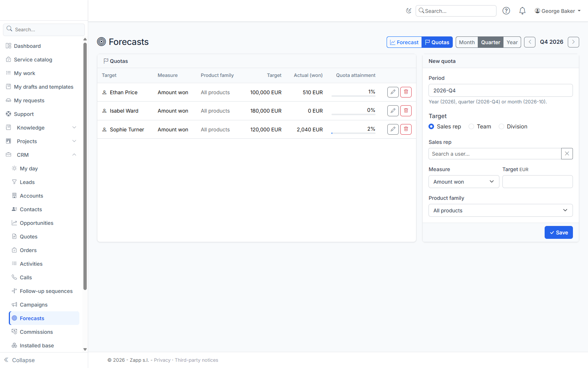
Task: Select the Team target radio button
Action: point(471,127)
